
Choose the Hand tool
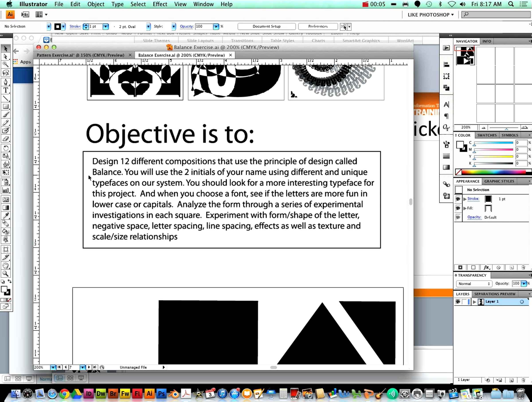(x=6, y=265)
